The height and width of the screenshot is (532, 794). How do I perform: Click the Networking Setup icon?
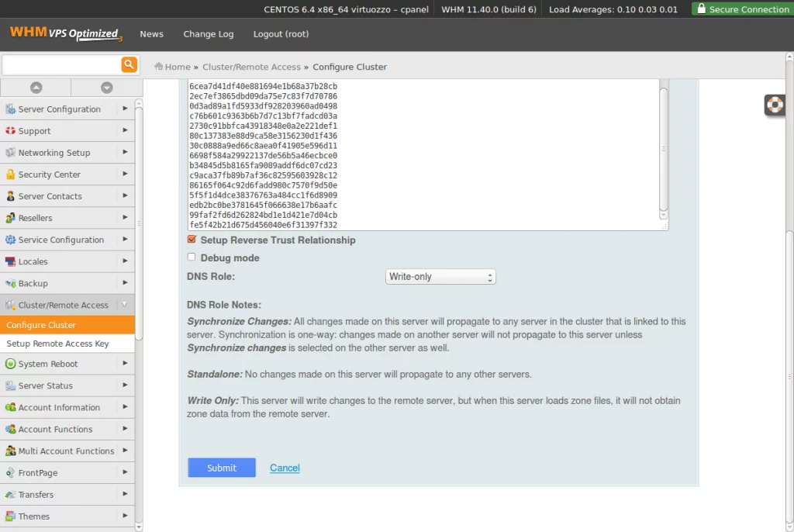(10, 153)
